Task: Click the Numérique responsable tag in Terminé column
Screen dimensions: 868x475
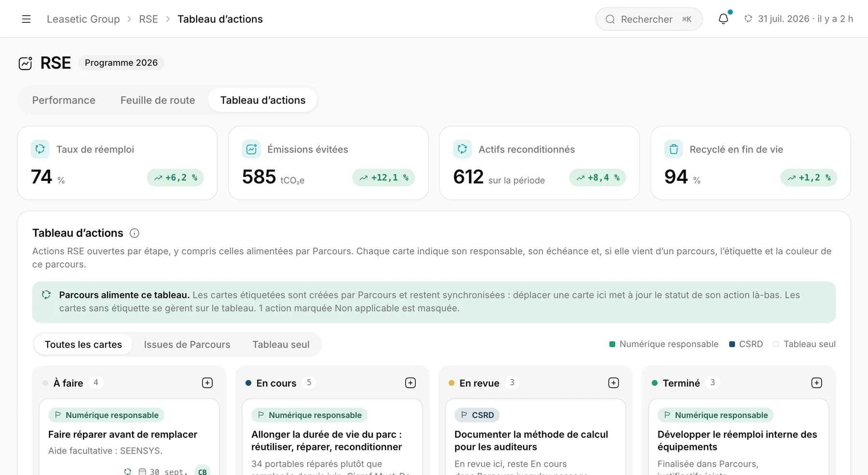Action: [x=716, y=415]
